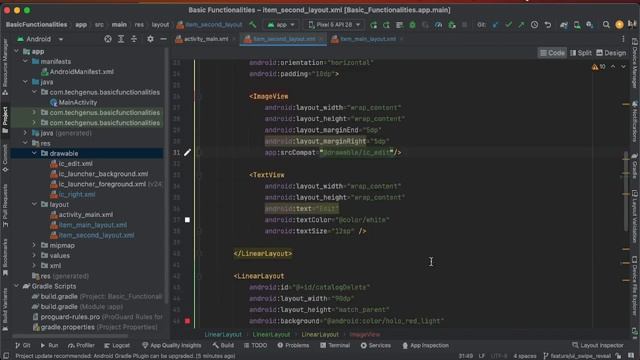Open the Build tool window
Image resolution: width=640 pixels, height=360 pixels.
coord(223,345)
